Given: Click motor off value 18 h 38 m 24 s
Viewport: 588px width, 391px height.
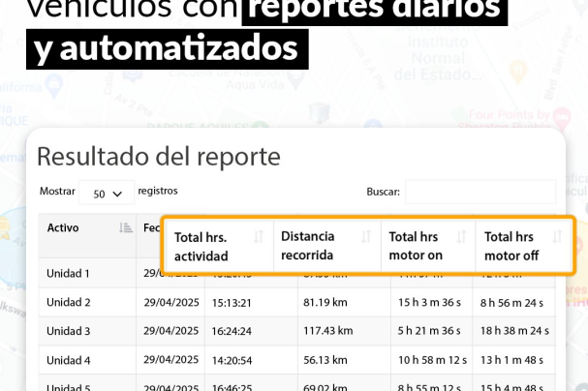Looking at the screenshot, I should point(515,331).
